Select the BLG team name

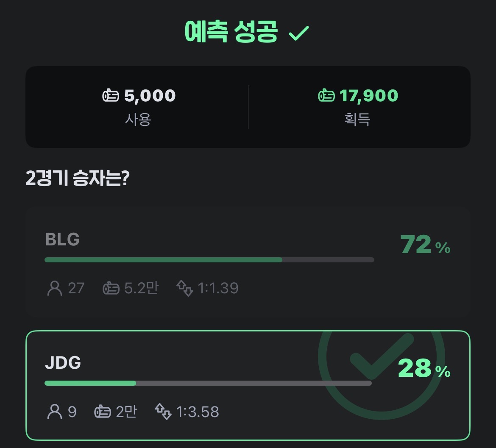point(62,240)
